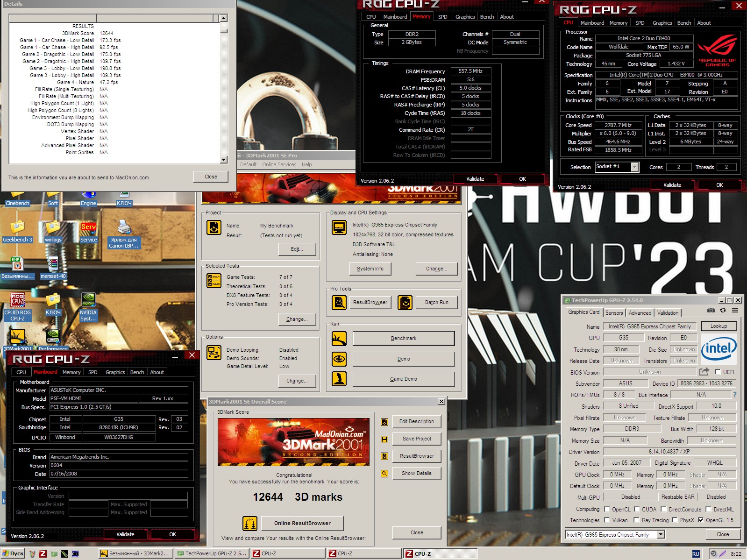Viewport: 747px width, 560px height.
Task: Toggle the Ray Tracing checkbox in GPU-Z
Action: point(636,520)
